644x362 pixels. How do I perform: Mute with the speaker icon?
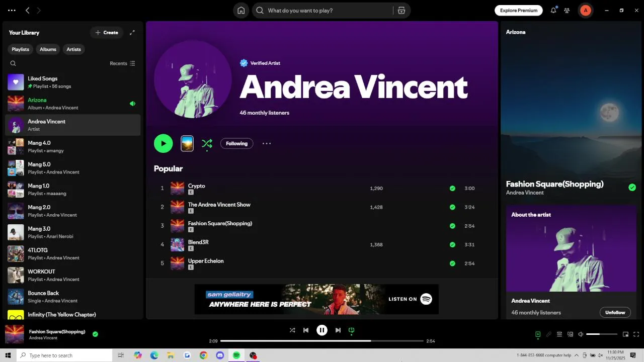581,334
